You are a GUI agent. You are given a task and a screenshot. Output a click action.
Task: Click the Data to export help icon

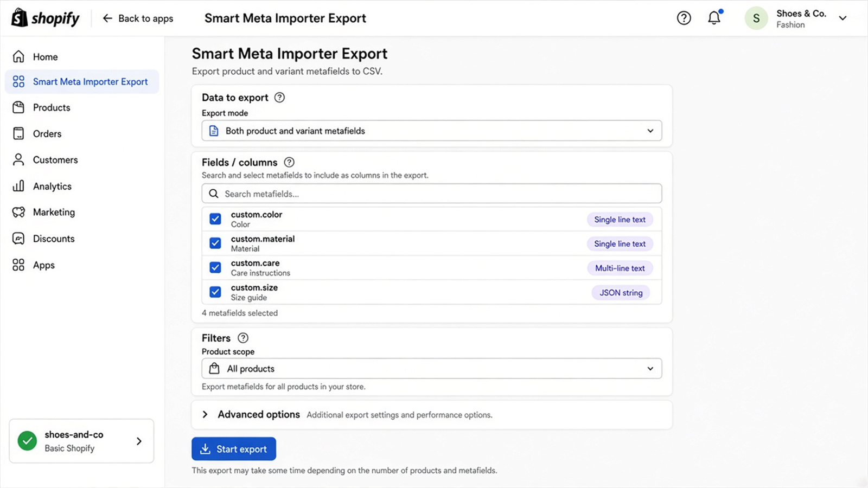[x=279, y=98]
